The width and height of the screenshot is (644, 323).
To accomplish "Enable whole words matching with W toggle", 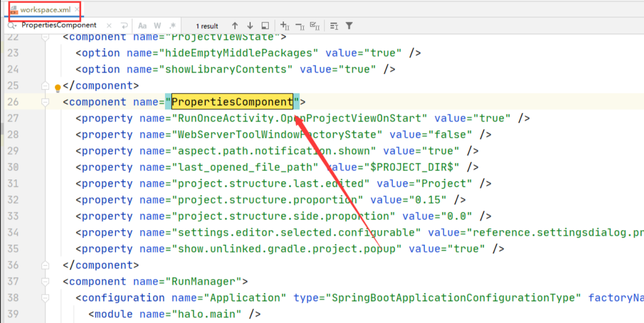I will [x=157, y=26].
